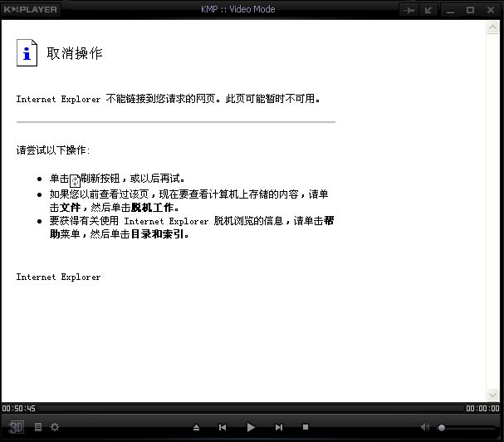Image resolution: width=504 pixels, height=442 pixels.
Task: Adjust the volume slider knob
Action: coord(442,428)
